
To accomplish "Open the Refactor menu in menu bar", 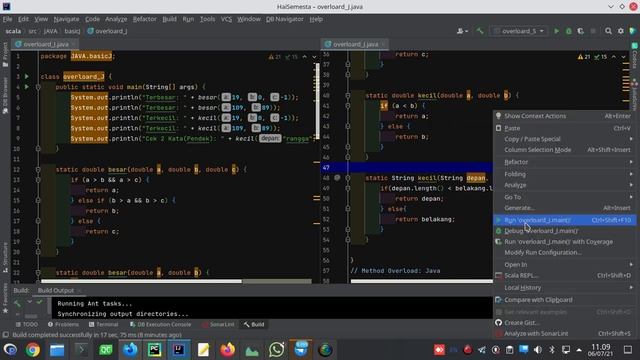I will [x=144, y=19].
